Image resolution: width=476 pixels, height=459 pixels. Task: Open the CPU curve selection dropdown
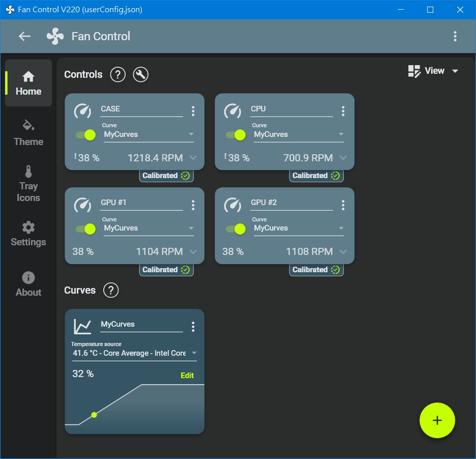[299, 135]
